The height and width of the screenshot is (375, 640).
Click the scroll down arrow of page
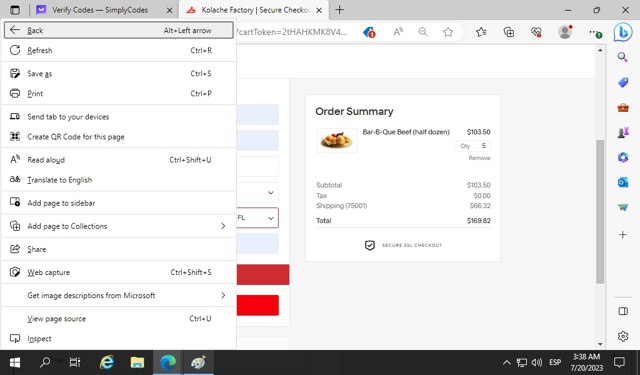click(600, 344)
